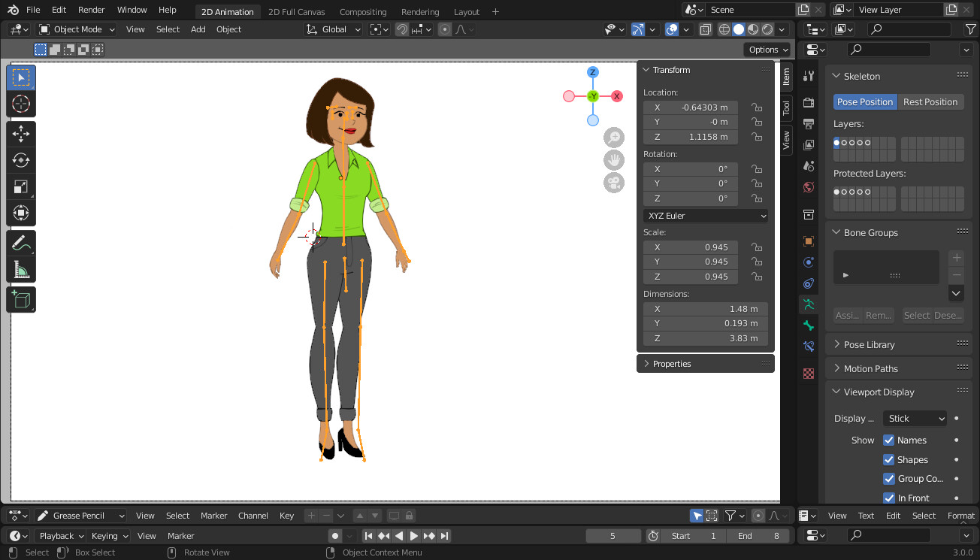
Task: Open the Display As dropdown showing Stick
Action: click(915, 418)
